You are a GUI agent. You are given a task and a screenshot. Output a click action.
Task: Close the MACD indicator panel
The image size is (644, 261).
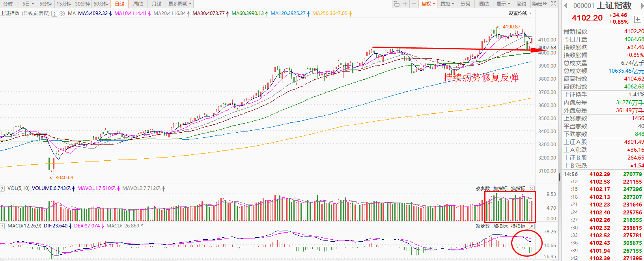pyautogui.click(x=532, y=226)
